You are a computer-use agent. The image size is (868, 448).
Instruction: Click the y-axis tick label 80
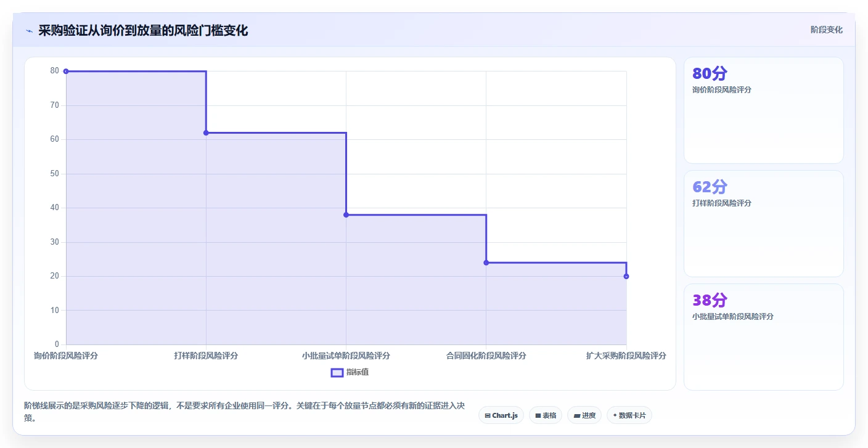coord(55,71)
